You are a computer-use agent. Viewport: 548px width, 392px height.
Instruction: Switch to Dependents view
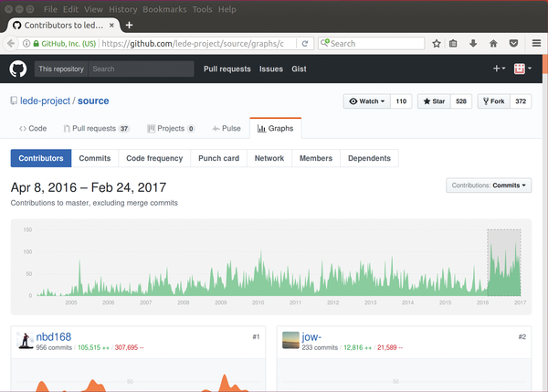[x=369, y=158]
